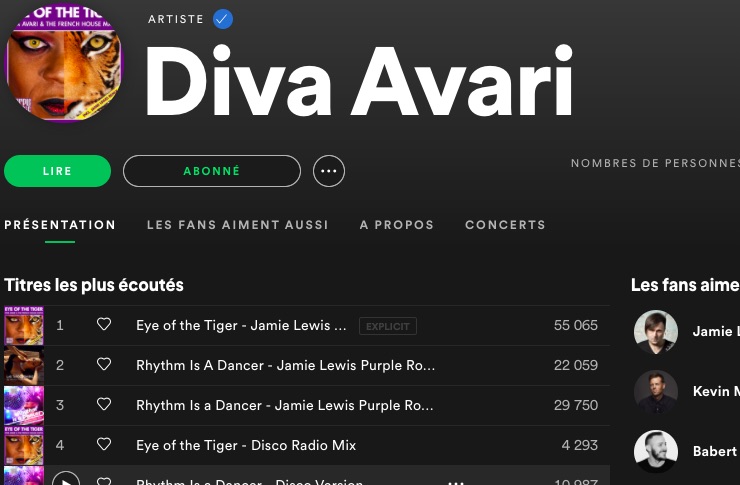Click album art for track 3
This screenshot has width=740, height=485.
pyautogui.click(x=24, y=405)
